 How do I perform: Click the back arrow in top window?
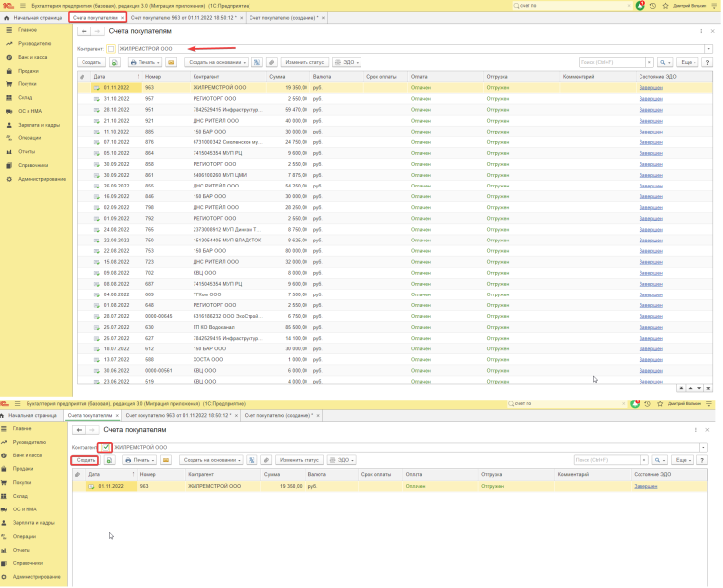pyautogui.click(x=83, y=31)
